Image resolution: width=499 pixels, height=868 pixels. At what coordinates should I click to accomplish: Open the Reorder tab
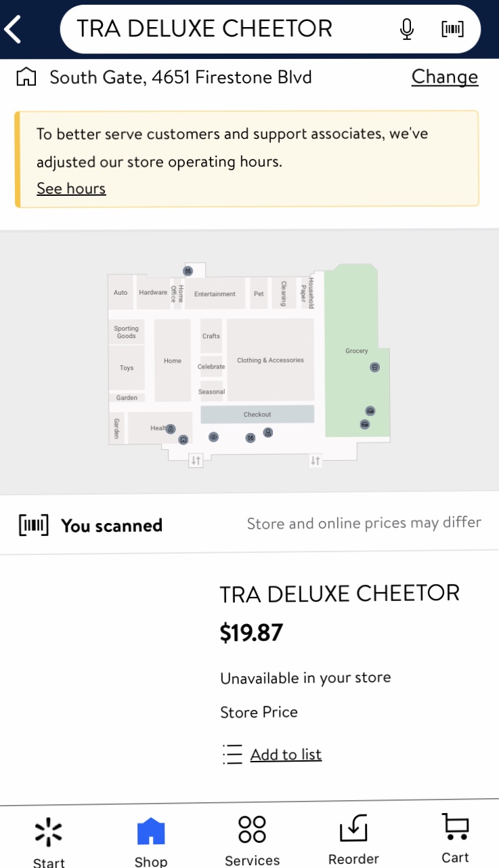coord(353,839)
